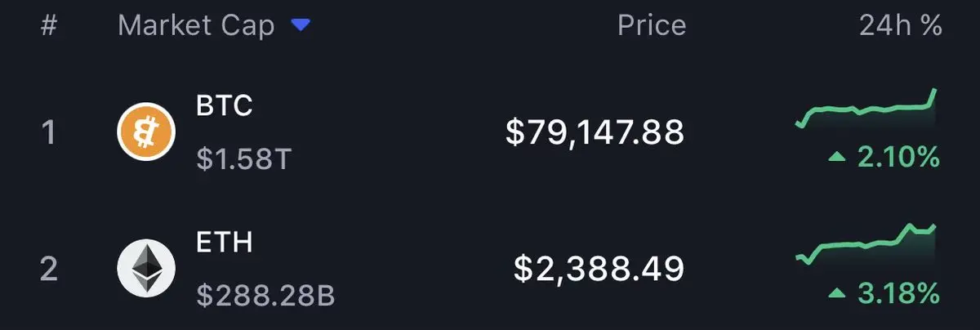Toggle the blue Market Cap sort arrow
Screen dimensions: 980x330
[301, 26]
